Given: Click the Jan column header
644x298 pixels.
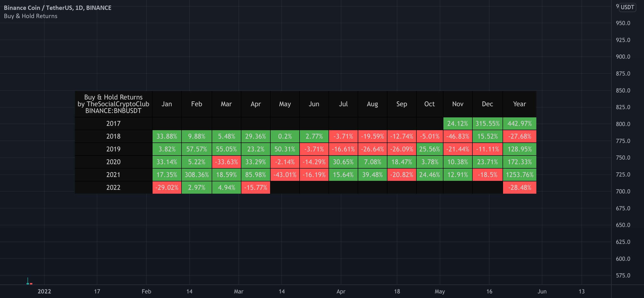Looking at the screenshot, I should [167, 104].
